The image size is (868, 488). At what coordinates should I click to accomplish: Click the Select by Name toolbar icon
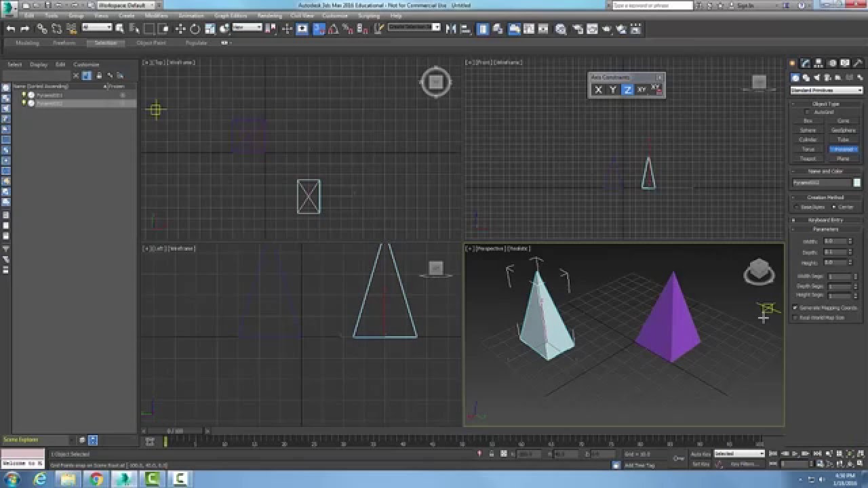(134, 28)
